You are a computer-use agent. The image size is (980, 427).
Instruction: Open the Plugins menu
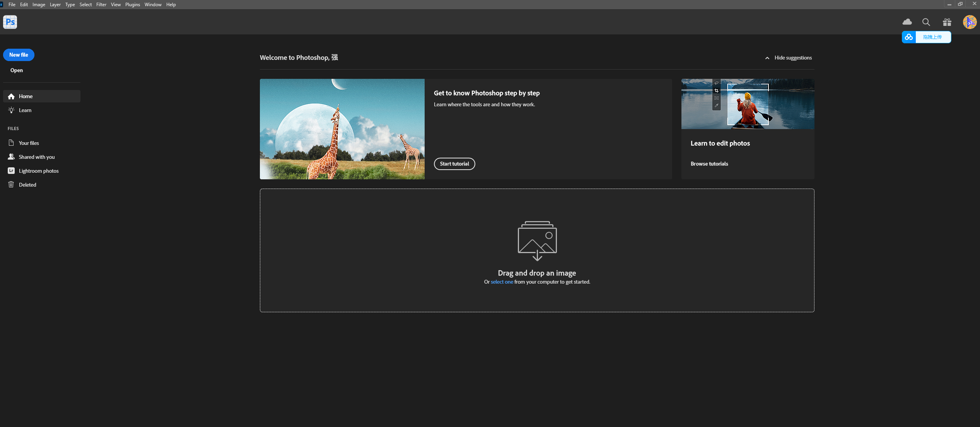133,5
